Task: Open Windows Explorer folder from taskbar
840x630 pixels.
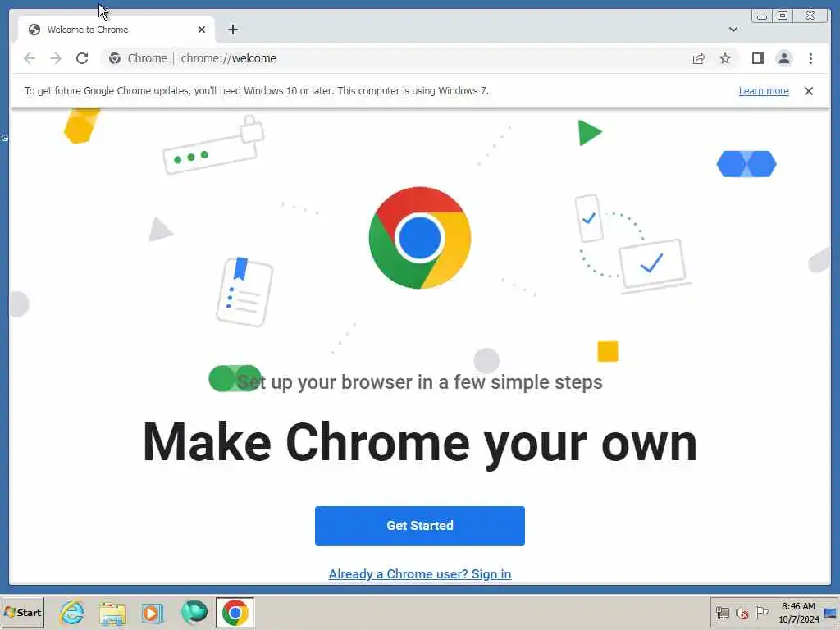Action: [x=112, y=613]
